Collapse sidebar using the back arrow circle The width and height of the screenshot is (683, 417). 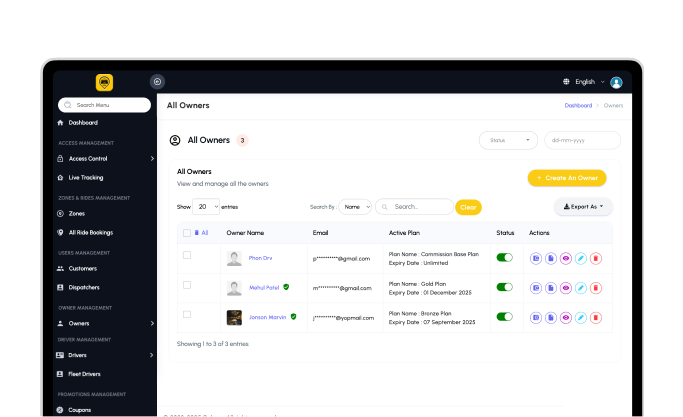point(157,81)
